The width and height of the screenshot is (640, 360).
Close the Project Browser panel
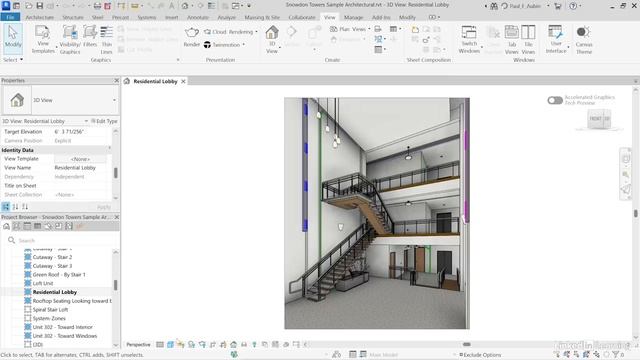116,217
